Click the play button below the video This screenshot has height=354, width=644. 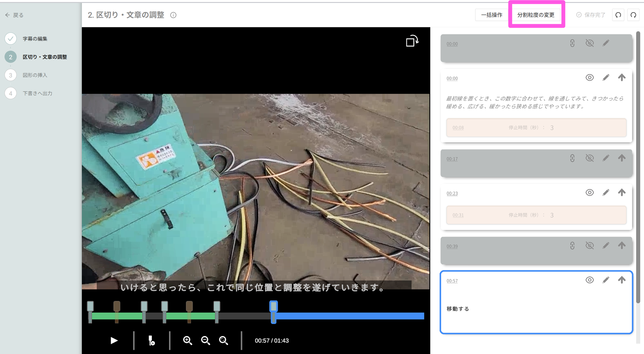[x=114, y=340]
